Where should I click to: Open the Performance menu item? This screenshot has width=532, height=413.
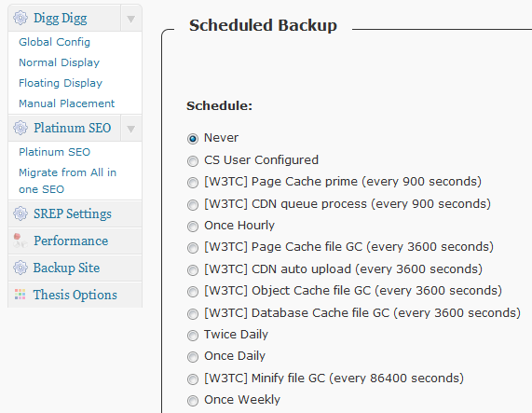[x=71, y=241]
